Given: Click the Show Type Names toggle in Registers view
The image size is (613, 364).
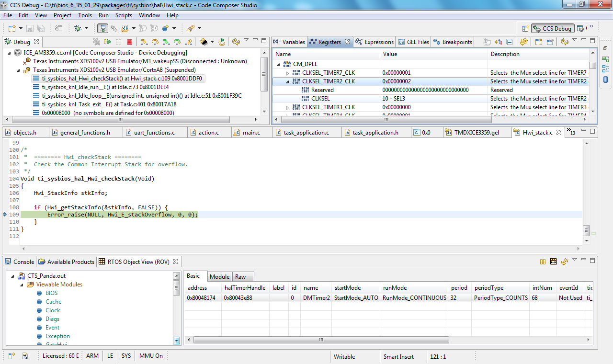Looking at the screenshot, I should pyautogui.click(x=487, y=42).
